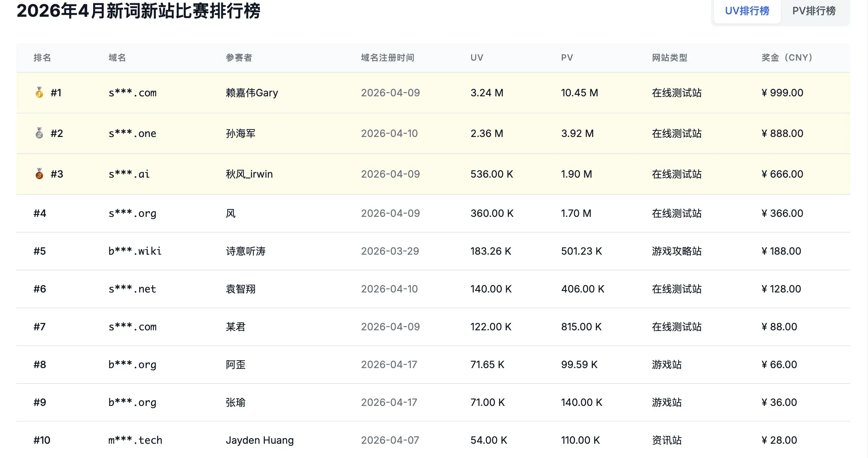Click the 参赛者 column header

(239, 57)
